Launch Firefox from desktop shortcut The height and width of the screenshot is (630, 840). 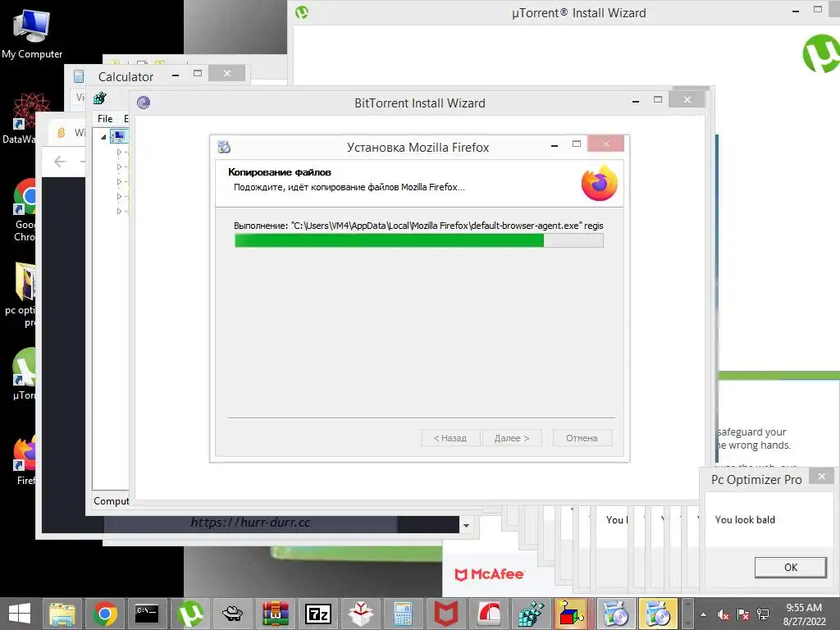pos(25,459)
